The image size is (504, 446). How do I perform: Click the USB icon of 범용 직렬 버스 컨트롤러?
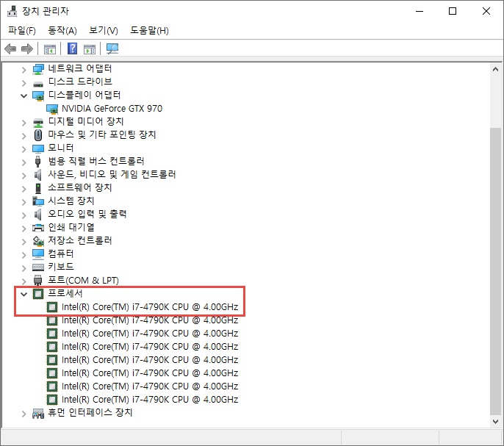(x=38, y=162)
